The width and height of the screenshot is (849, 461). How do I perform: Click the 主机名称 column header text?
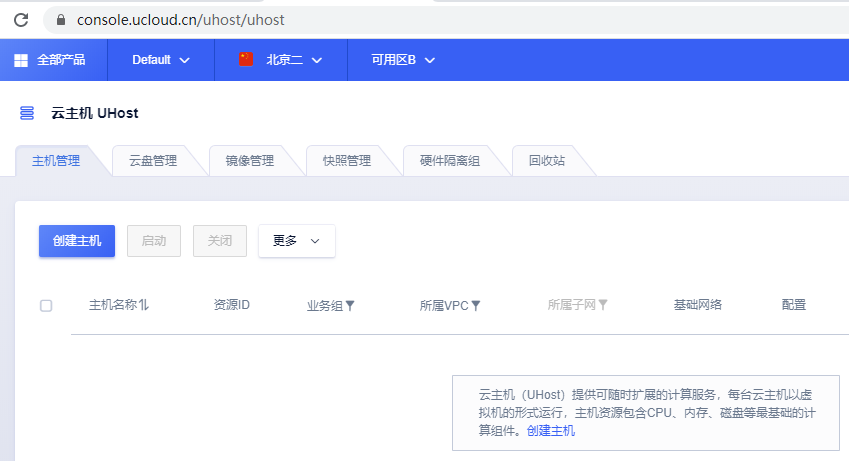point(113,305)
